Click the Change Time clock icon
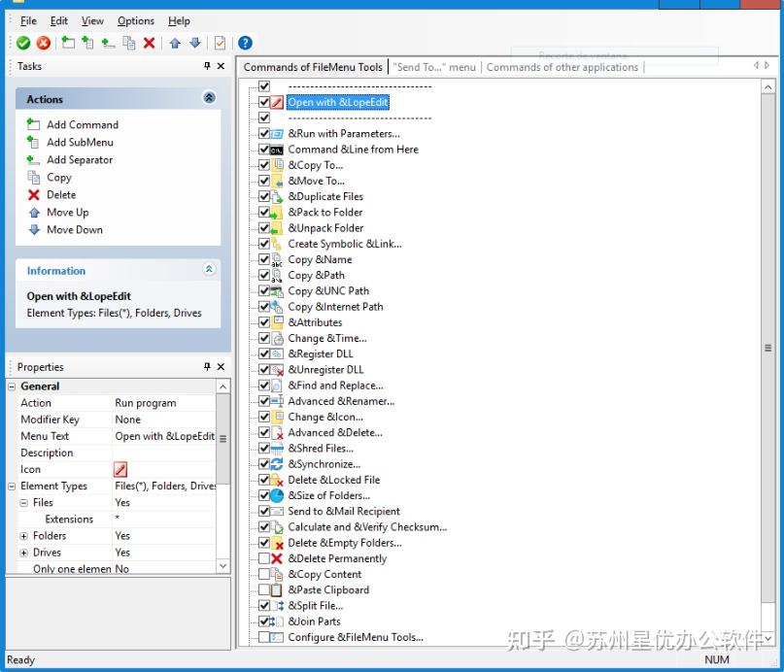Viewport: 784px width, 672px height. (277, 338)
